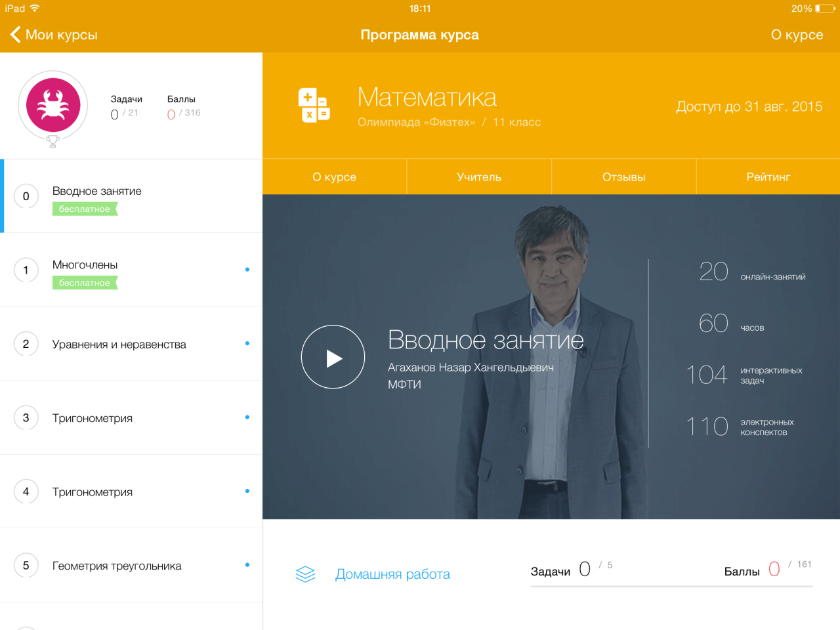Play the Вводное занятие video
This screenshot has height=630, width=840.
(333, 357)
